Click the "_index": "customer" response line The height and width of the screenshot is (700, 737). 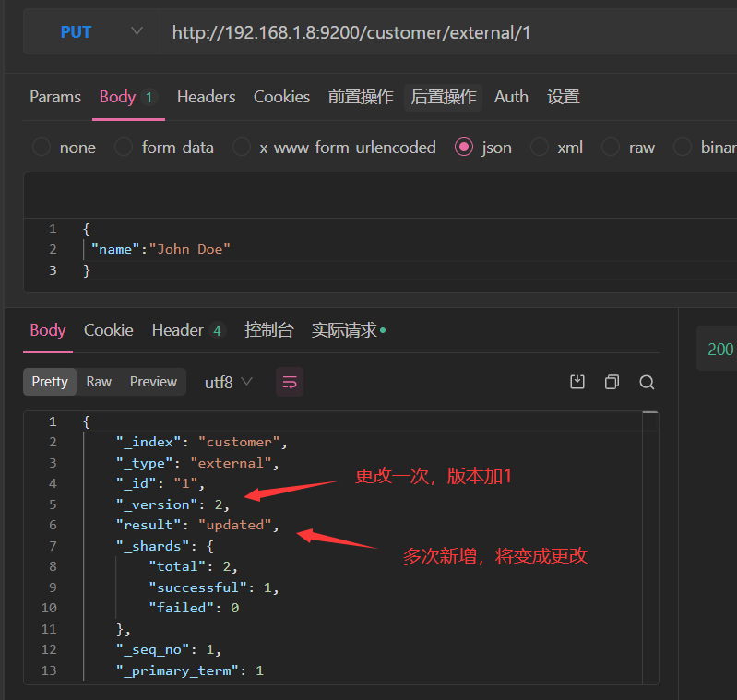202,442
